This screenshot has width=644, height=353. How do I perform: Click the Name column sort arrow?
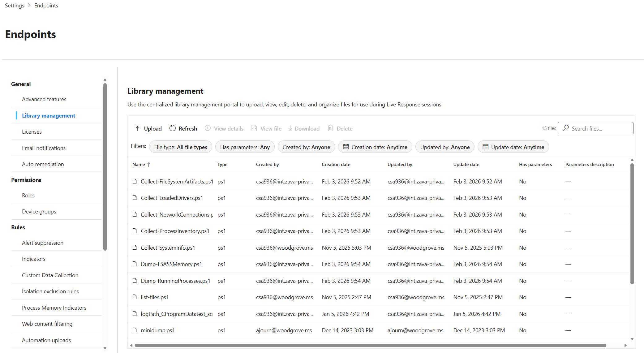click(x=149, y=165)
